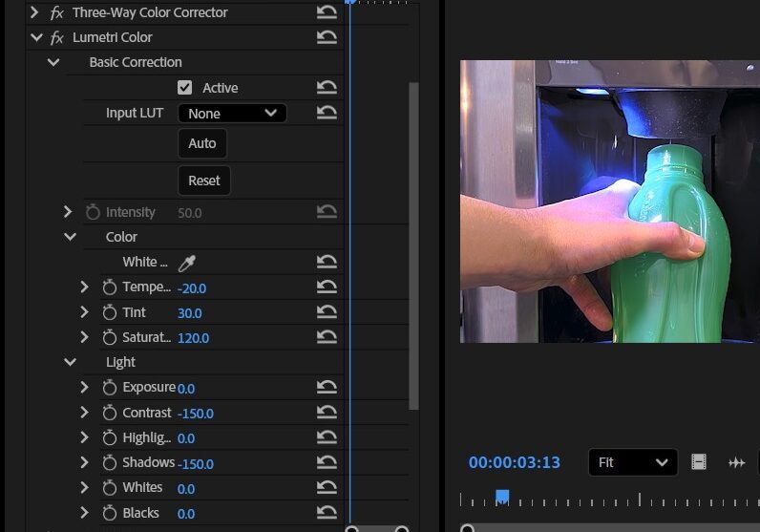This screenshot has height=532, width=760.
Task: Toggle animation stopwatch for Saturation
Action: coord(110,337)
